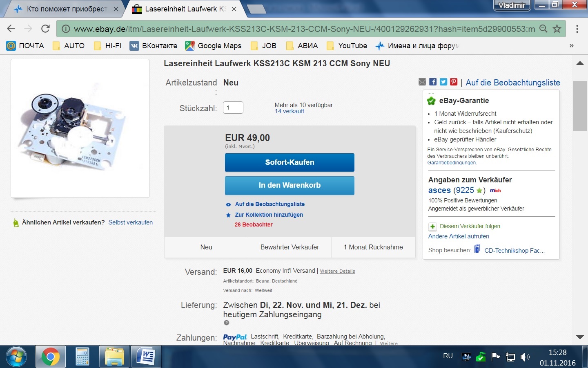Open the YouTube bookmark

click(x=347, y=46)
